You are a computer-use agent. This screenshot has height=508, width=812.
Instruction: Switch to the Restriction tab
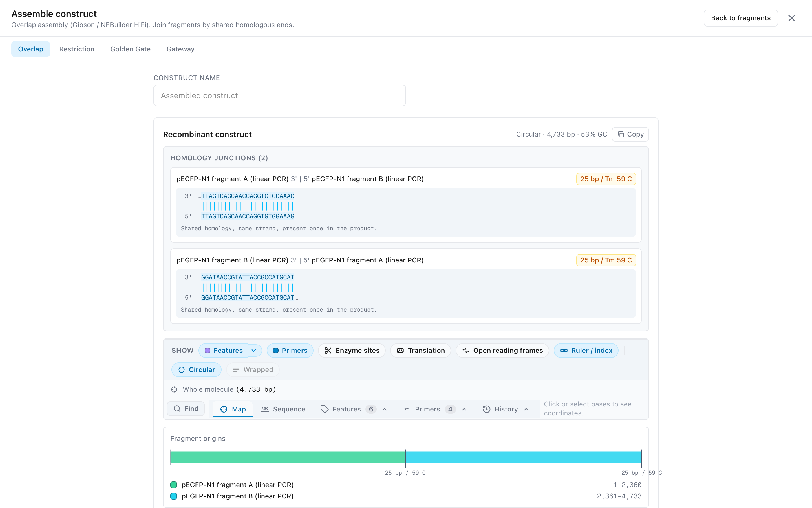click(x=77, y=49)
